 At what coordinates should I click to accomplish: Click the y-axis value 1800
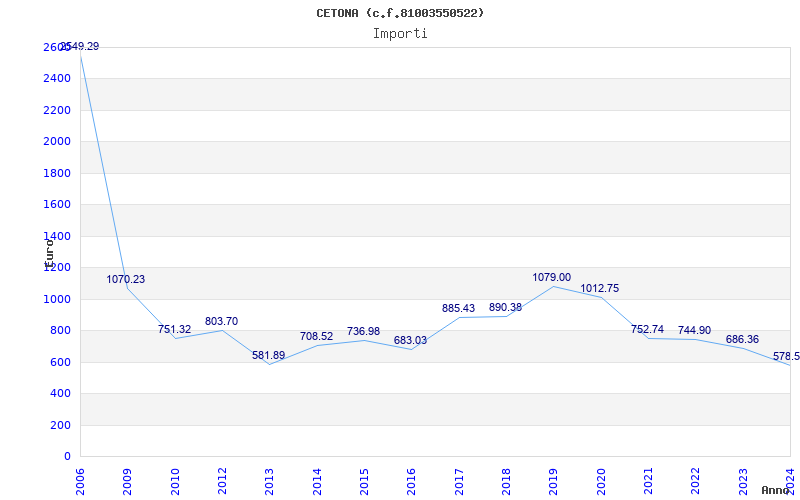57,173
